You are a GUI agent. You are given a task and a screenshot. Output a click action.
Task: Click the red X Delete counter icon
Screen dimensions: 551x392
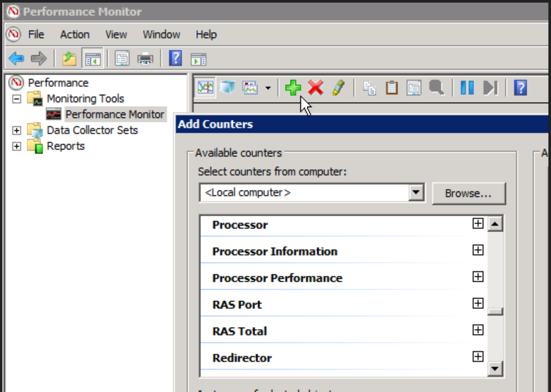315,88
